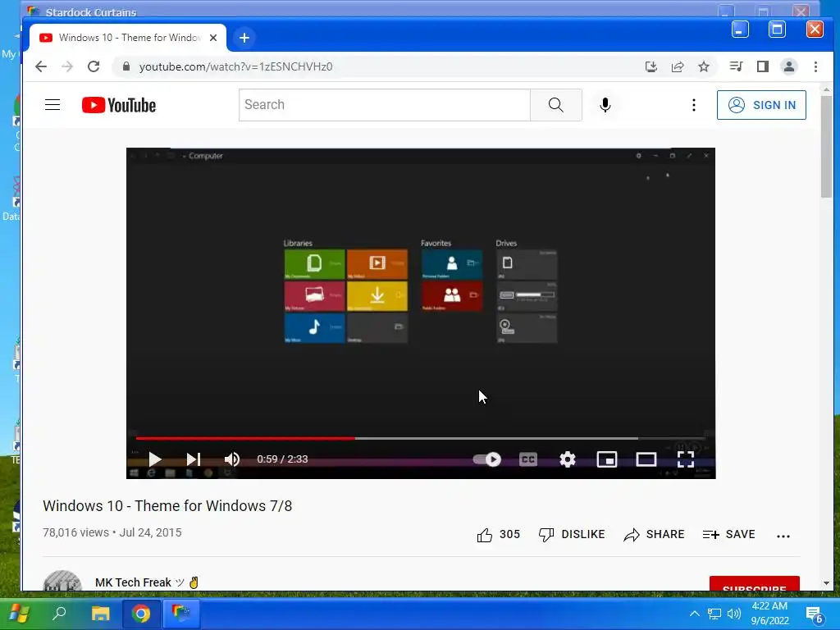
Task: Click the install app icon in address bar
Action: (x=651, y=66)
